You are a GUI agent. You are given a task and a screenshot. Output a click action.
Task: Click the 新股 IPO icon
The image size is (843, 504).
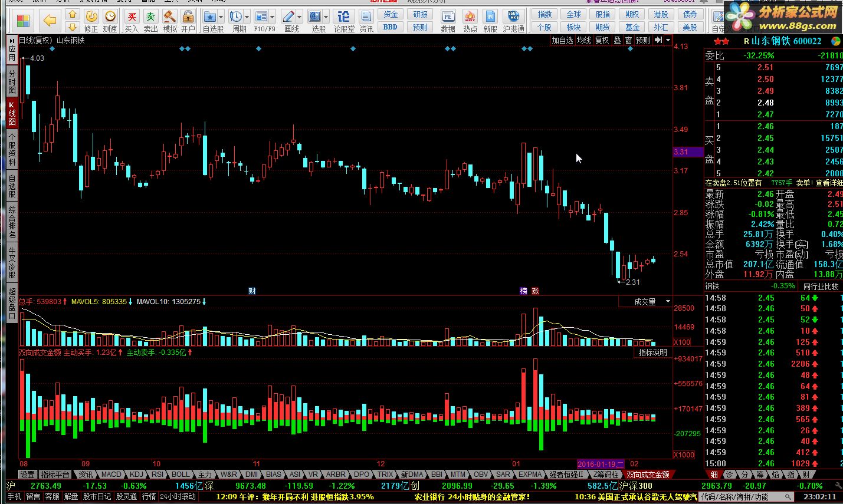point(490,16)
